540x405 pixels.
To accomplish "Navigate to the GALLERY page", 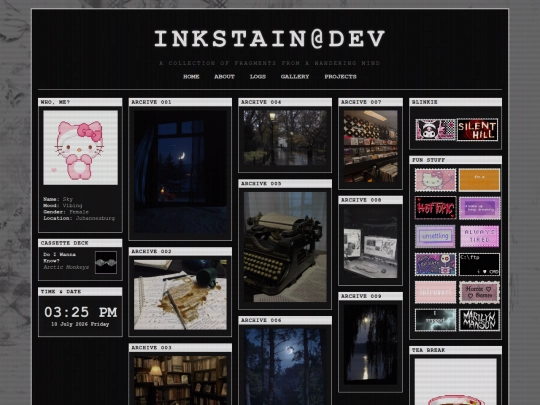I will coord(295,76).
